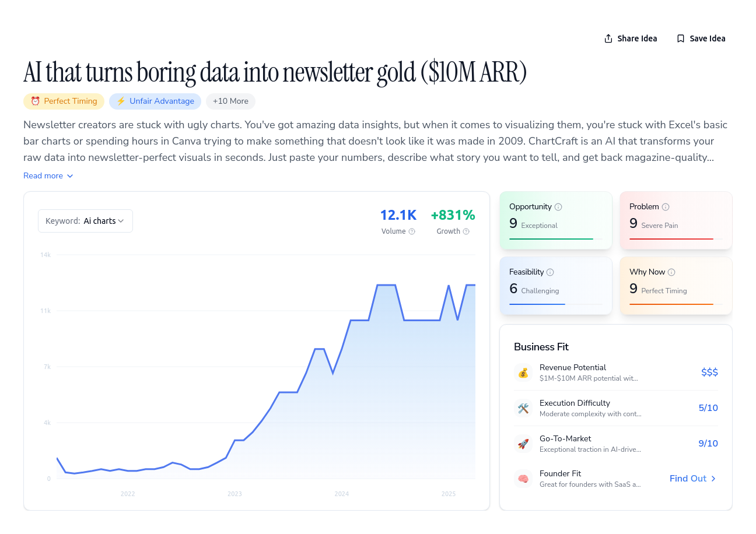Click the 'Great for founders with SaaS' text
756x534 pixels.
590,484
